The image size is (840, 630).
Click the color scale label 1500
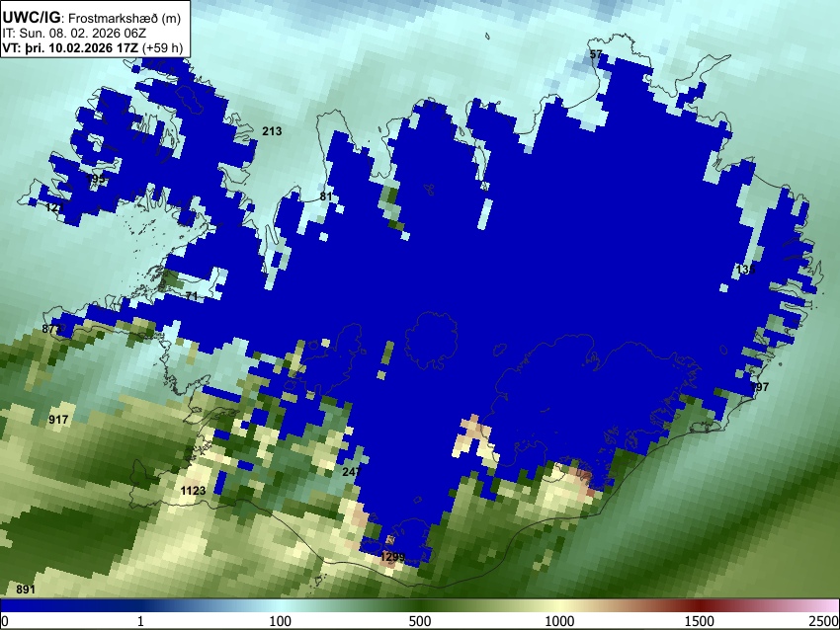699,621
